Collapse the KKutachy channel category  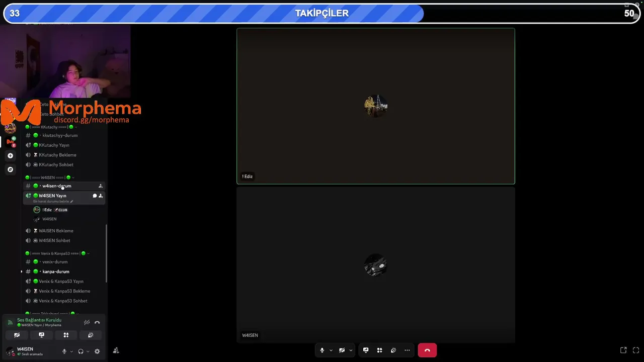pos(50,127)
